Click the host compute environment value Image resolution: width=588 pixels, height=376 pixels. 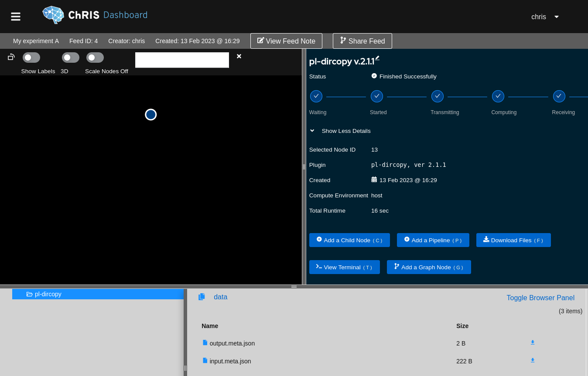[x=377, y=195]
